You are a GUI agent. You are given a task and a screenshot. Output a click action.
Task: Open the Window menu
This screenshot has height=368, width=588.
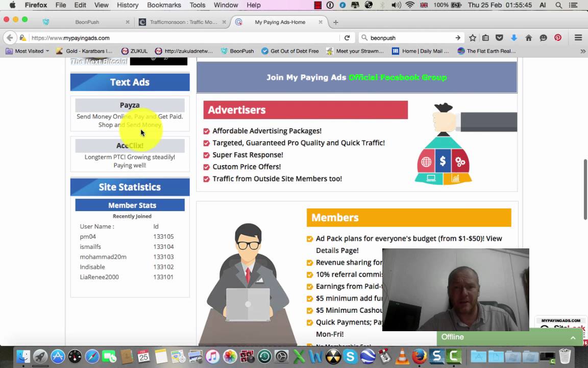click(x=226, y=5)
